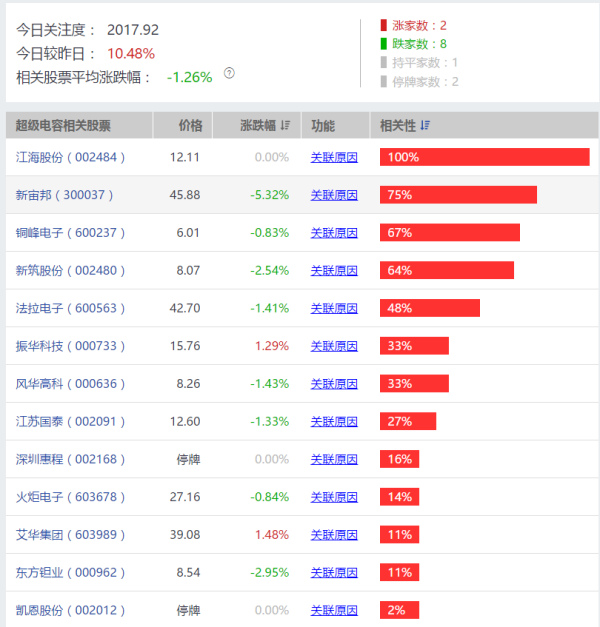This screenshot has height=627, width=600.
Task: Click 持平家数：1 legend entry
Action: (419, 63)
